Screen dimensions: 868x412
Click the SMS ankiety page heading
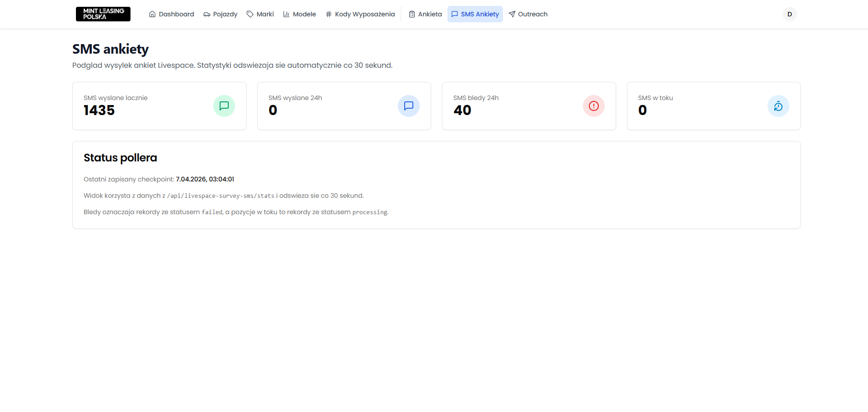110,49
